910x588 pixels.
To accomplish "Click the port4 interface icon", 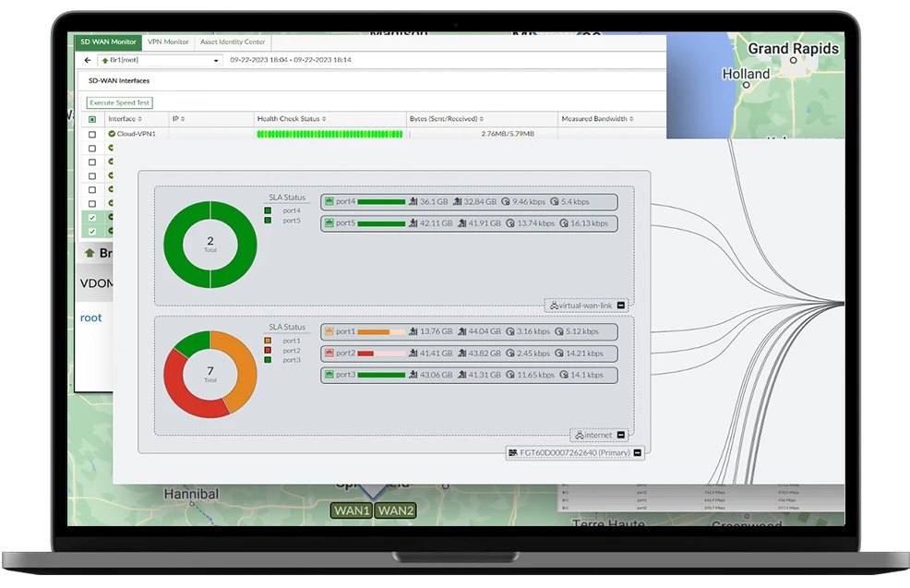I will (x=329, y=201).
